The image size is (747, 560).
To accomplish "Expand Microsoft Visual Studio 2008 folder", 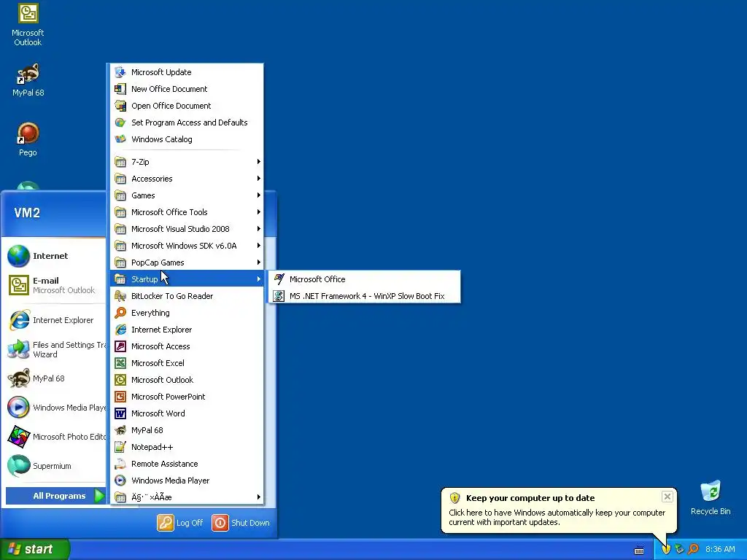I will [187, 228].
